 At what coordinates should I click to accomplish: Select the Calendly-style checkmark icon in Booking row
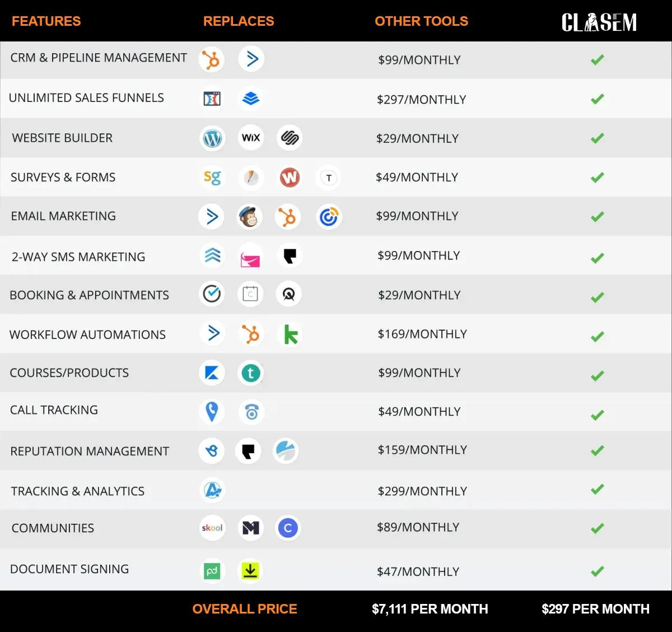tap(212, 294)
